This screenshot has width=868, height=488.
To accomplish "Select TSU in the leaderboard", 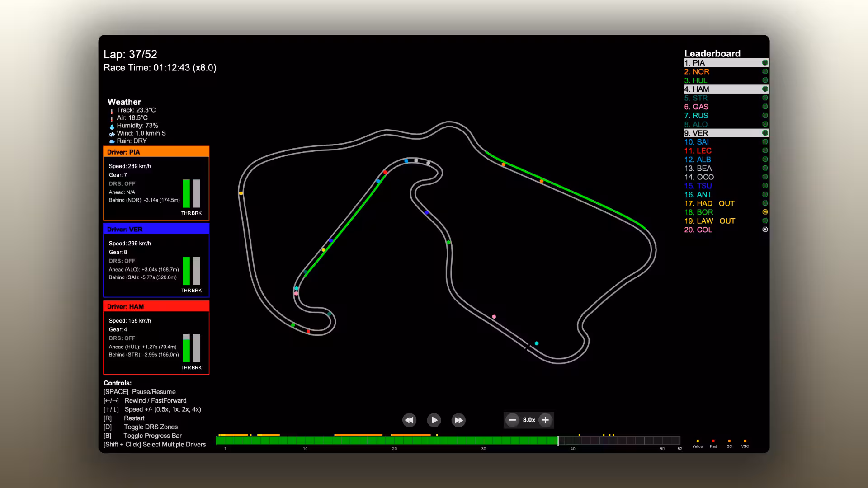I will tap(726, 186).
